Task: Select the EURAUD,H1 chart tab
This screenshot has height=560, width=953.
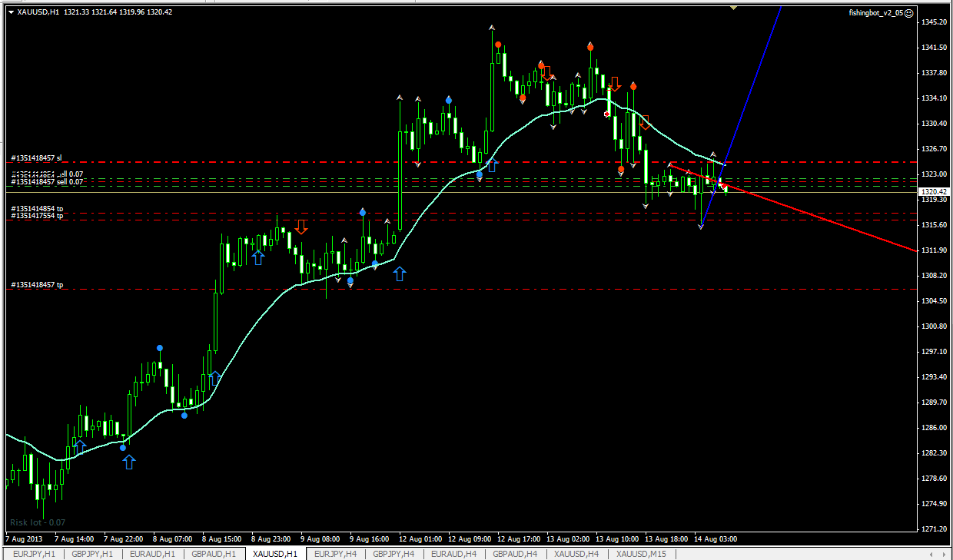Action: [x=153, y=554]
